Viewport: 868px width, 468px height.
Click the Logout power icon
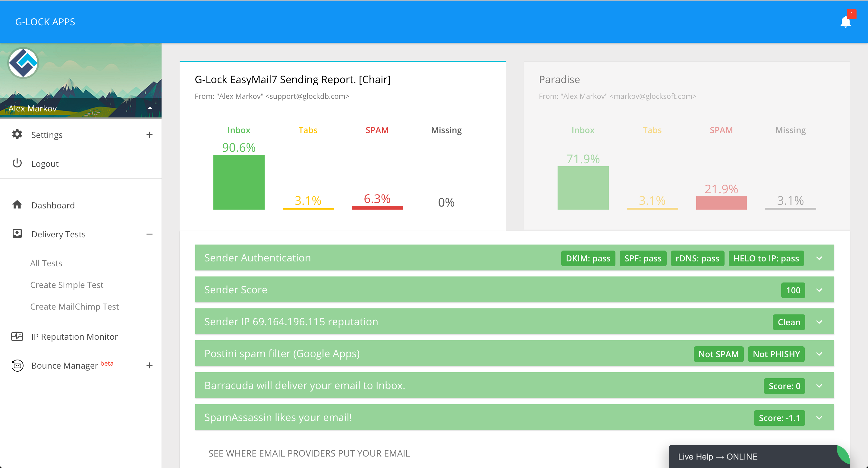click(17, 163)
